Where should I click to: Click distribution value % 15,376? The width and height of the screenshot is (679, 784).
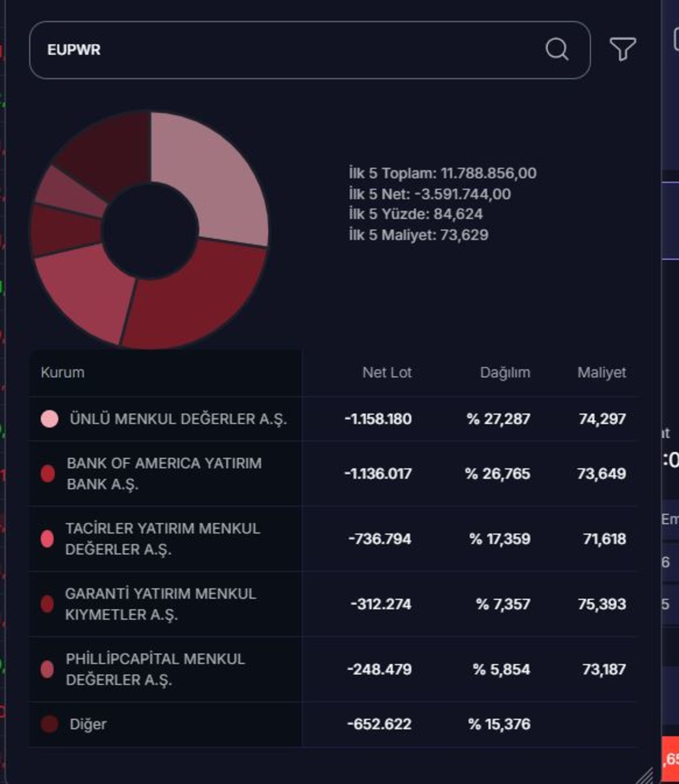coord(500,724)
